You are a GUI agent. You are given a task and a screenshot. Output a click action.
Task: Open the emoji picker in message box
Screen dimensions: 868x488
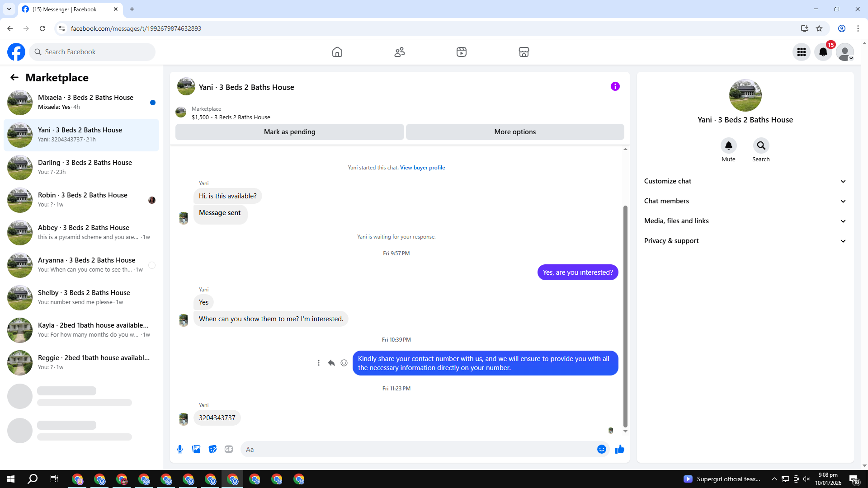[x=601, y=449]
